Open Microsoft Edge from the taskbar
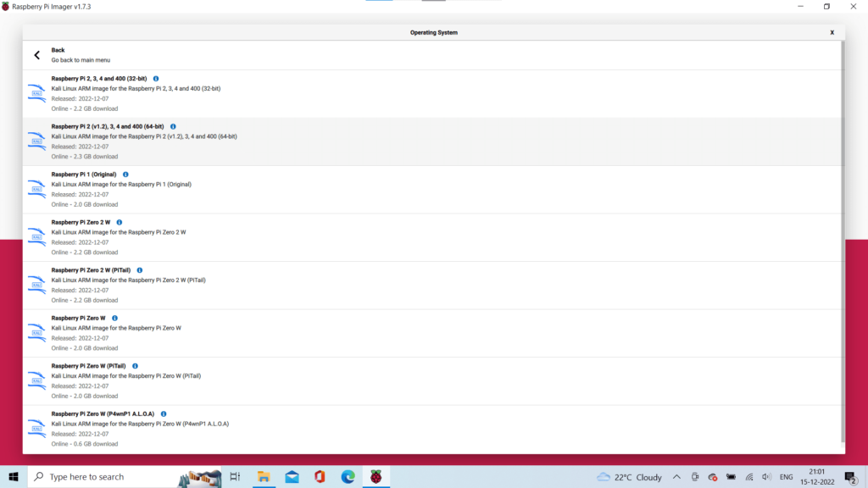Viewport: 868px width, 488px height. point(348,477)
